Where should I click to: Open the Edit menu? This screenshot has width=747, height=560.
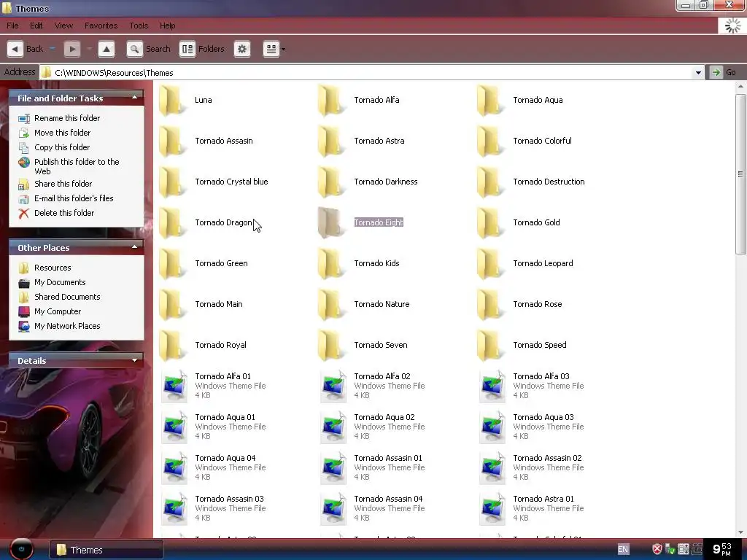(36, 26)
